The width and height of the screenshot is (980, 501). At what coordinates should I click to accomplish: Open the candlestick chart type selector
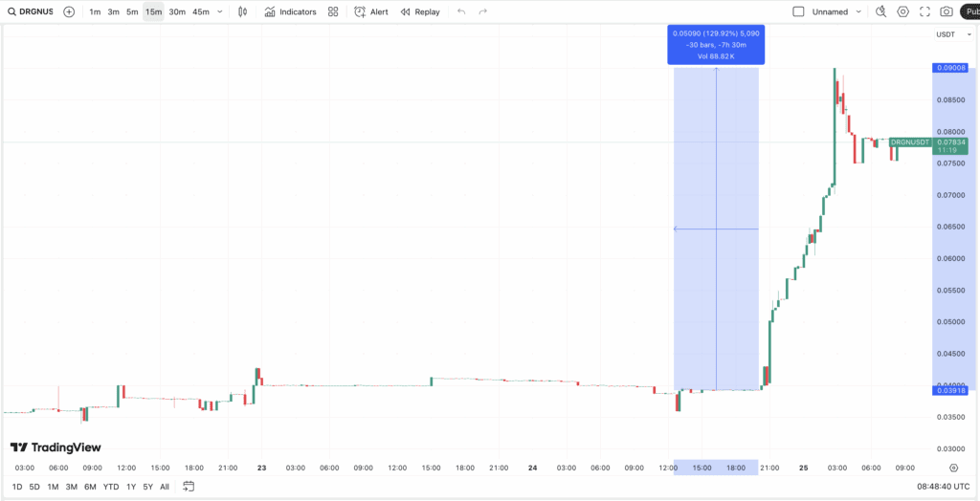pos(243,11)
